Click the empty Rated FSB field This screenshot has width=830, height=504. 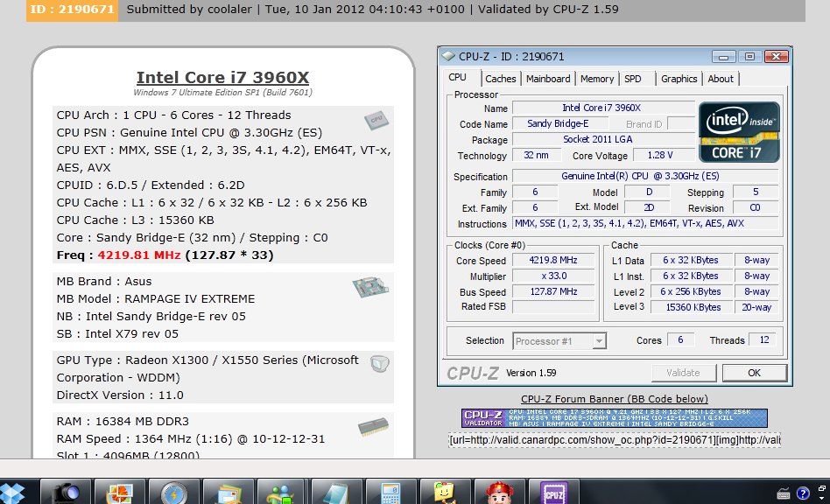pos(553,307)
